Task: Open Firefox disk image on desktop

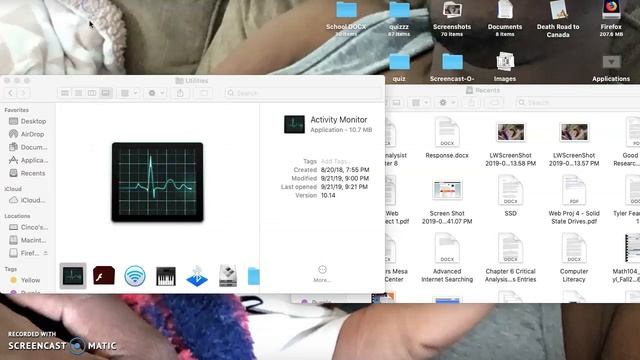Action: tap(611, 18)
